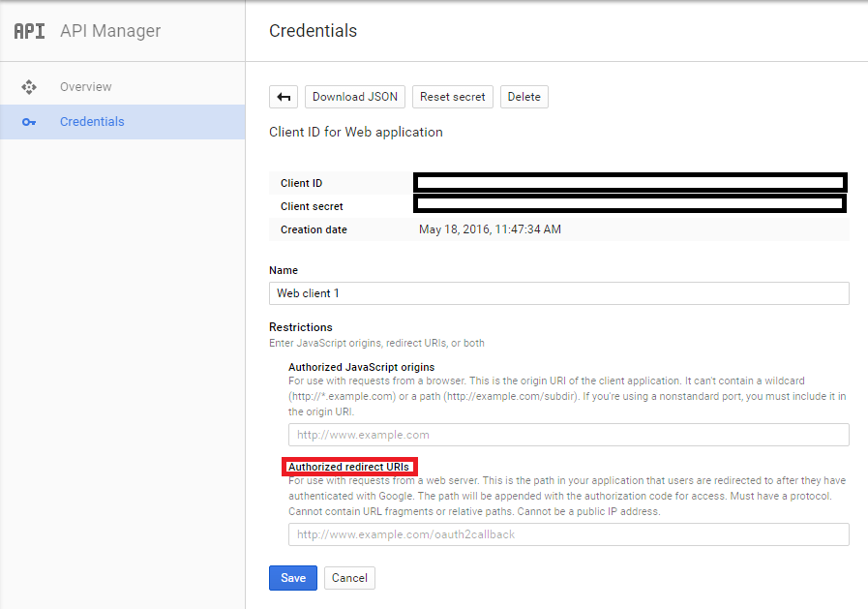868x609 pixels.
Task: Click the Reset secret button
Action: [x=452, y=97]
